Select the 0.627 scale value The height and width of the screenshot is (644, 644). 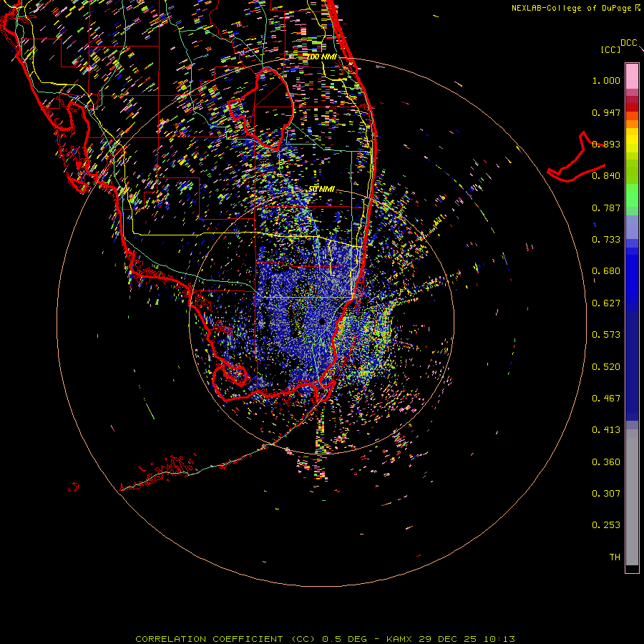coord(606,303)
